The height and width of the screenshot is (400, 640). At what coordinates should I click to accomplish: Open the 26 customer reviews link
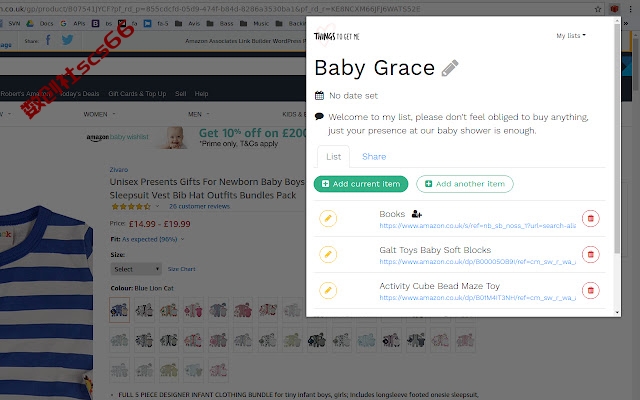click(x=199, y=207)
